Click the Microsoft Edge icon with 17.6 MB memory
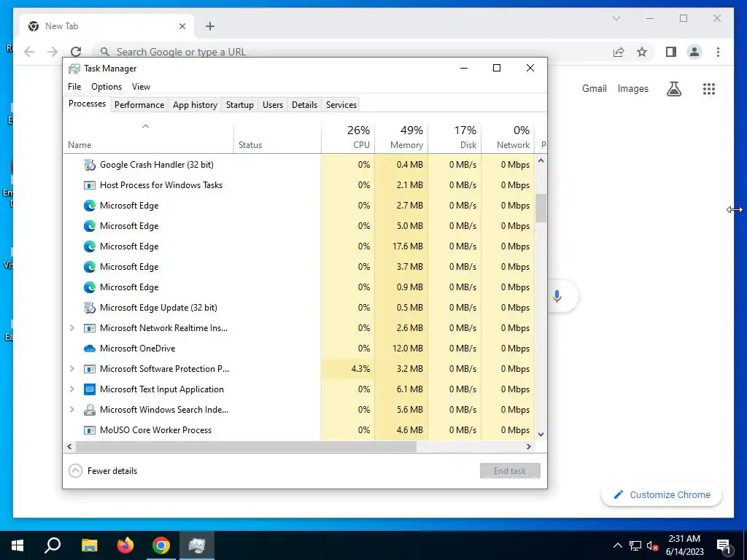The height and width of the screenshot is (560, 747). (x=89, y=246)
